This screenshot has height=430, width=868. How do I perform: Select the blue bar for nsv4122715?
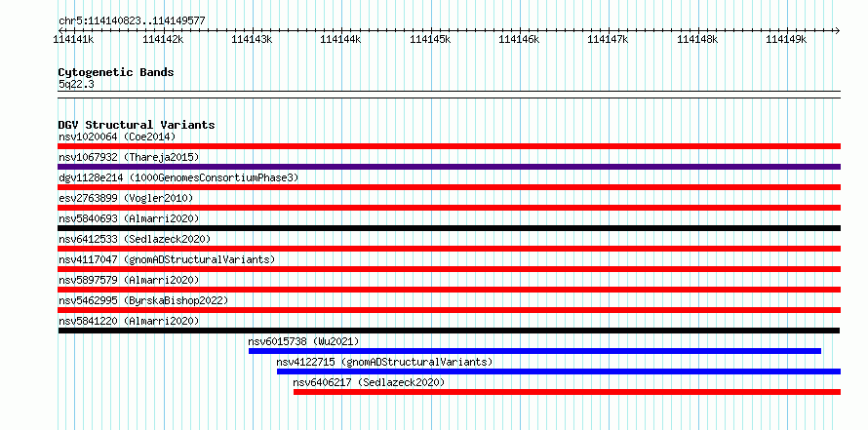tap(559, 371)
